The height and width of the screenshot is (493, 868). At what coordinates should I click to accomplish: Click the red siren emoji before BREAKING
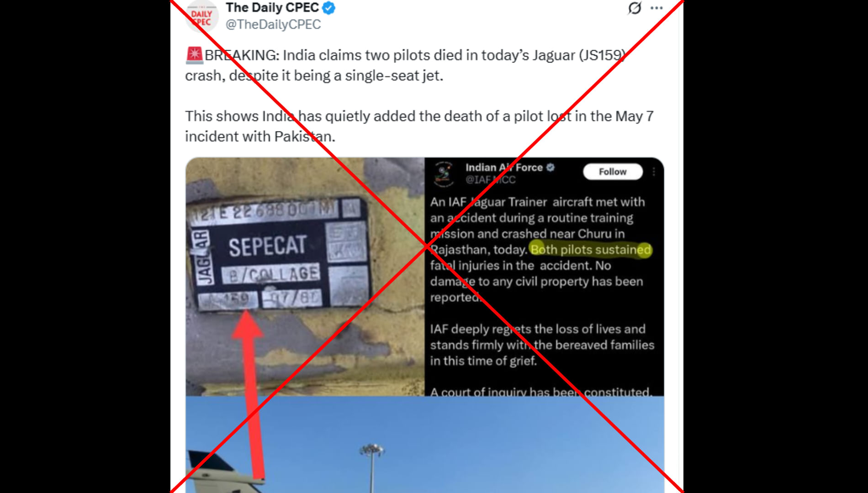(194, 55)
